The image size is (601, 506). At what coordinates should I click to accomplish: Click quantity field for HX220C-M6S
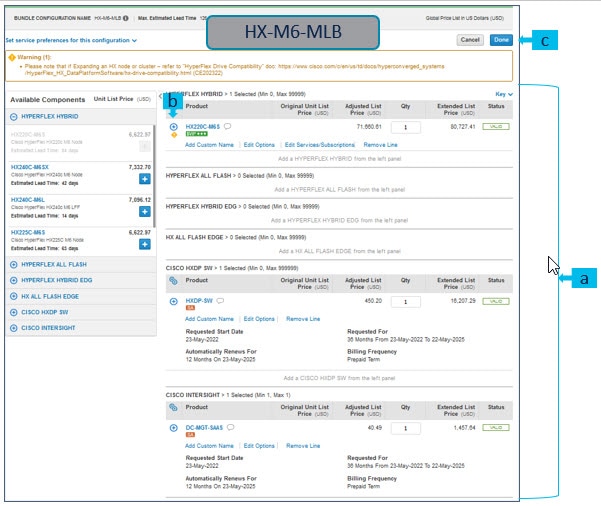(x=406, y=127)
